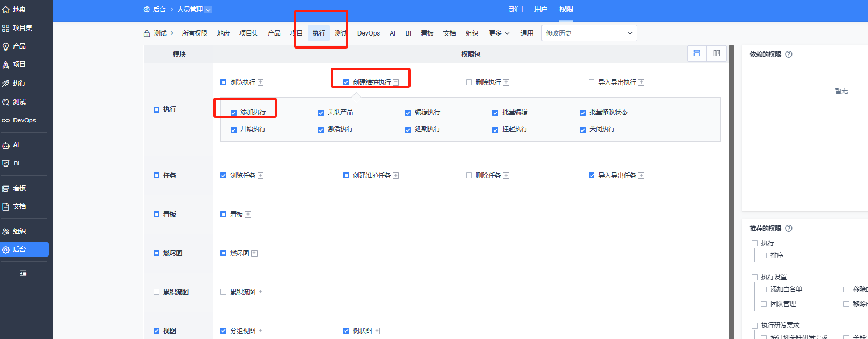868x339 pixels.
Task: Select the DevOps permission tab
Action: tap(369, 33)
